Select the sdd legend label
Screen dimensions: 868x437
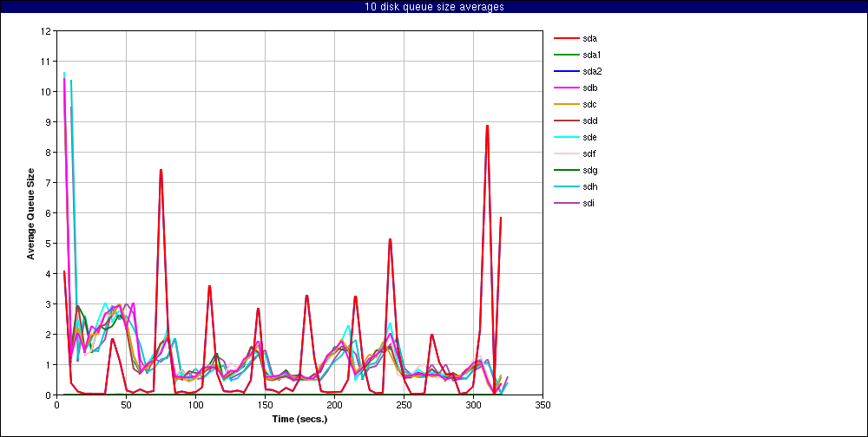point(589,121)
